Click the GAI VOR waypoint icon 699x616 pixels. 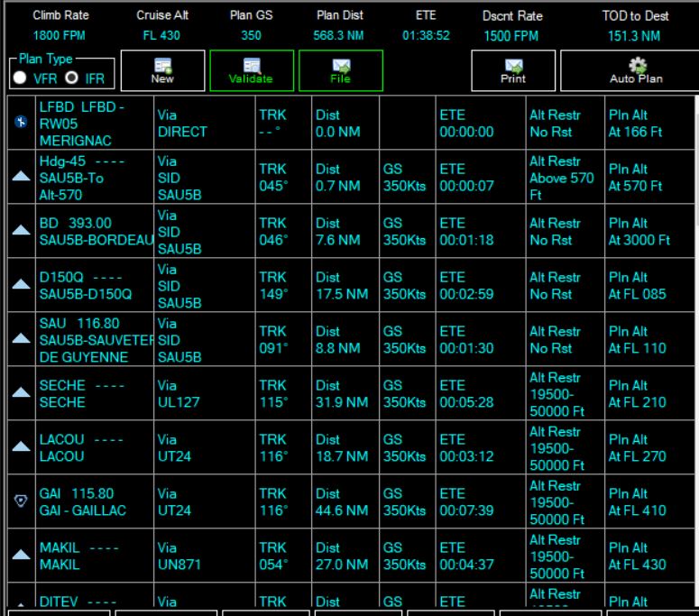click(21, 501)
